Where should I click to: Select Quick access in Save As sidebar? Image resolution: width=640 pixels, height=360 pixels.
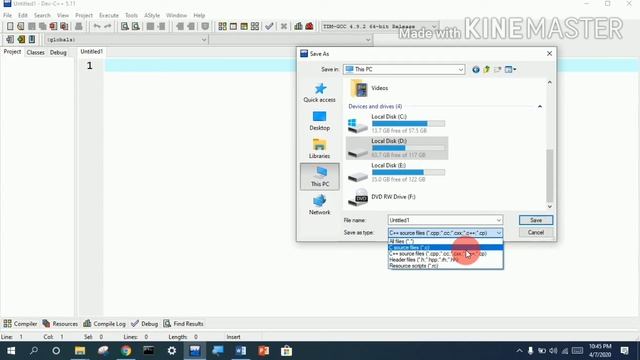click(x=320, y=93)
